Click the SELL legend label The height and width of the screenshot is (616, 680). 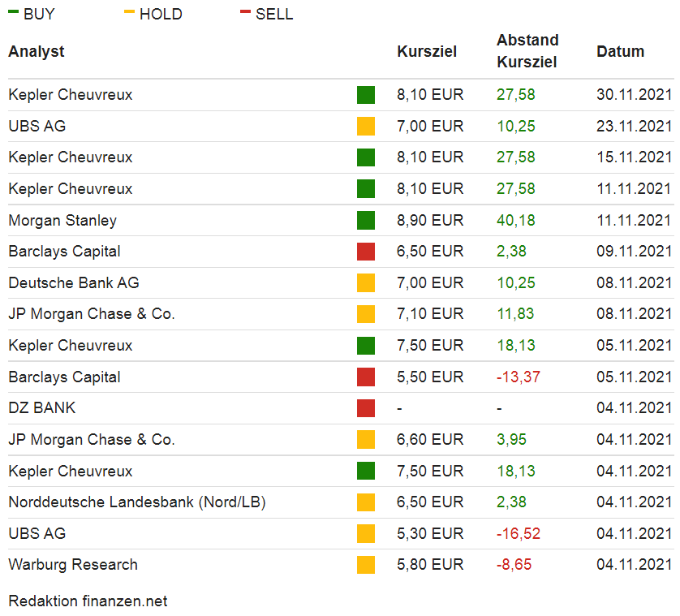(x=274, y=15)
